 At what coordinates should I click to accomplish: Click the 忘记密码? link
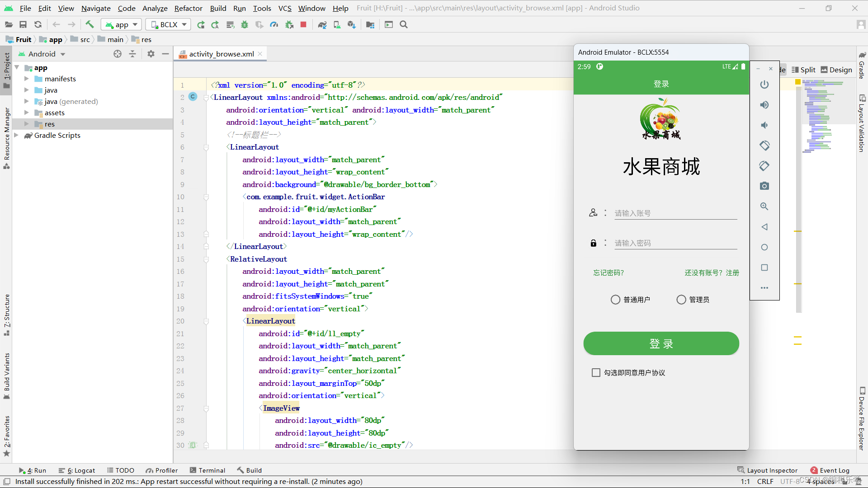(x=609, y=273)
